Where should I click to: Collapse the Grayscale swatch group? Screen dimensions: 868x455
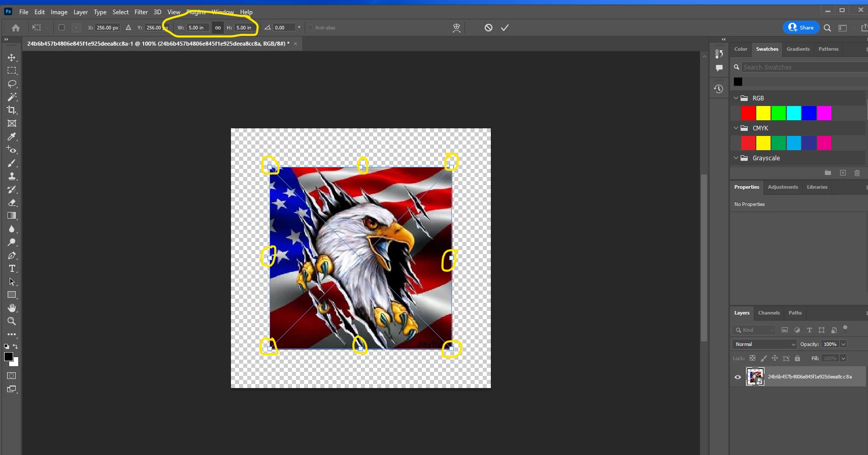coord(736,158)
